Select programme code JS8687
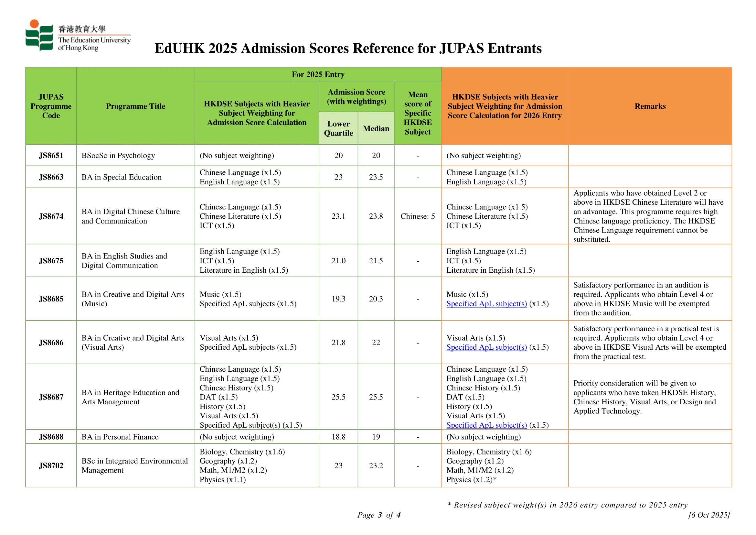Viewport: 756px width, 535px height. click(51, 397)
